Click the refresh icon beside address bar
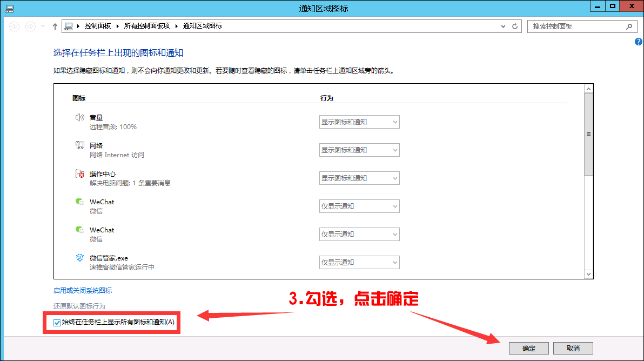 pyautogui.click(x=514, y=25)
